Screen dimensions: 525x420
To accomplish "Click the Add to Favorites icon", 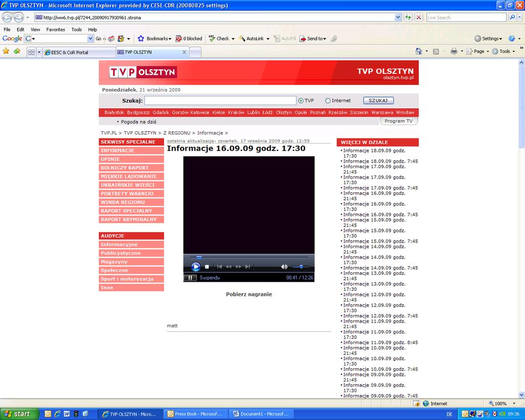I will click(17, 51).
